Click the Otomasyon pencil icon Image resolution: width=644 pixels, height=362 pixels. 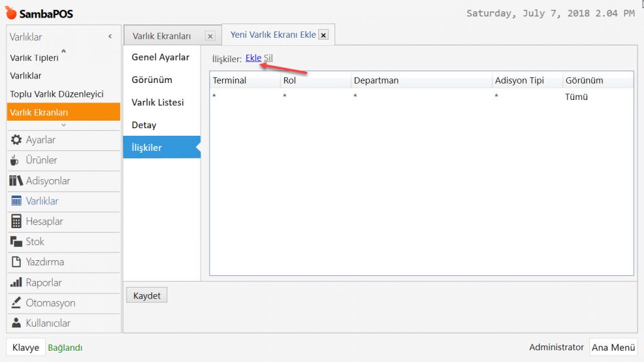16,303
